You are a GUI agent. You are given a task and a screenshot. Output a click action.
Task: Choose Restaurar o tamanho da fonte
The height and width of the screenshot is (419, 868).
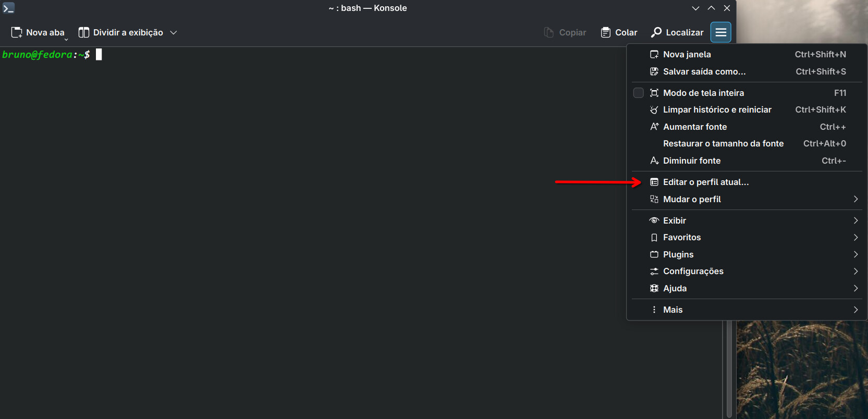tap(747, 143)
